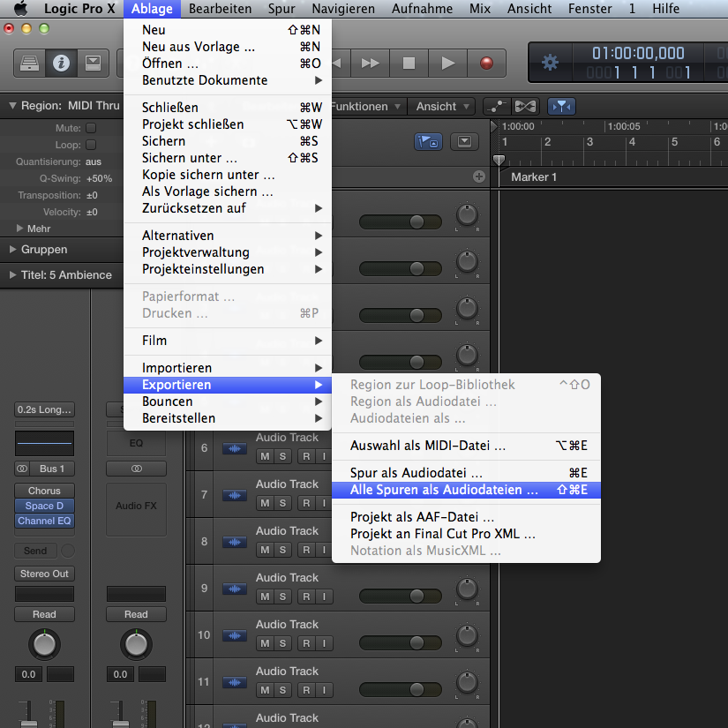Toggle the Inspector info button
The image size is (728, 728).
(x=61, y=63)
